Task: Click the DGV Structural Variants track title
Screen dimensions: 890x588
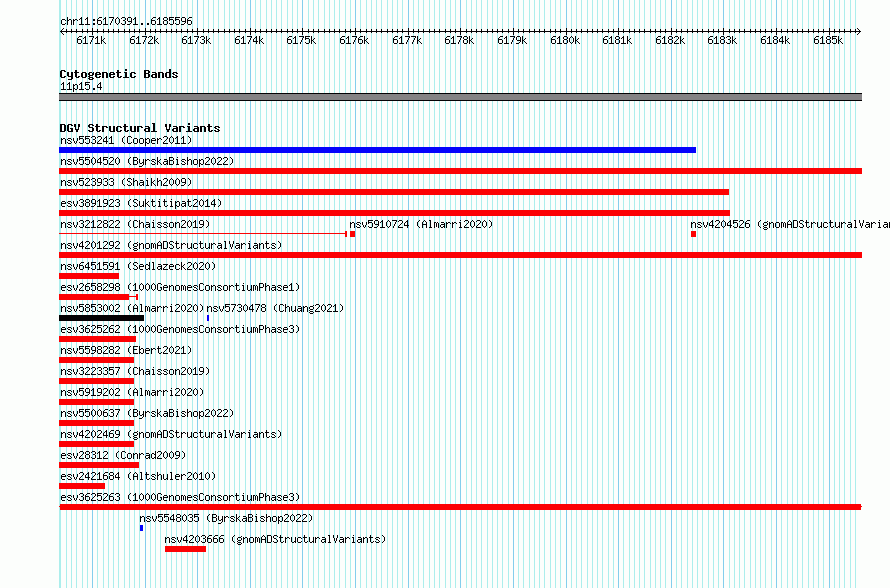Action: pos(140,128)
